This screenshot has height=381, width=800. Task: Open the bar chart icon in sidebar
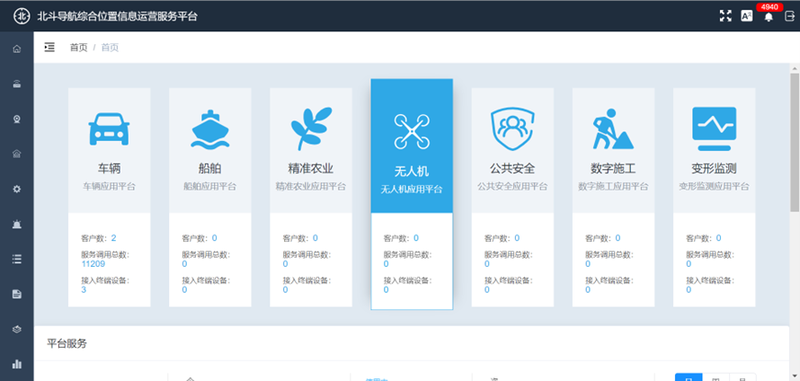click(17, 364)
